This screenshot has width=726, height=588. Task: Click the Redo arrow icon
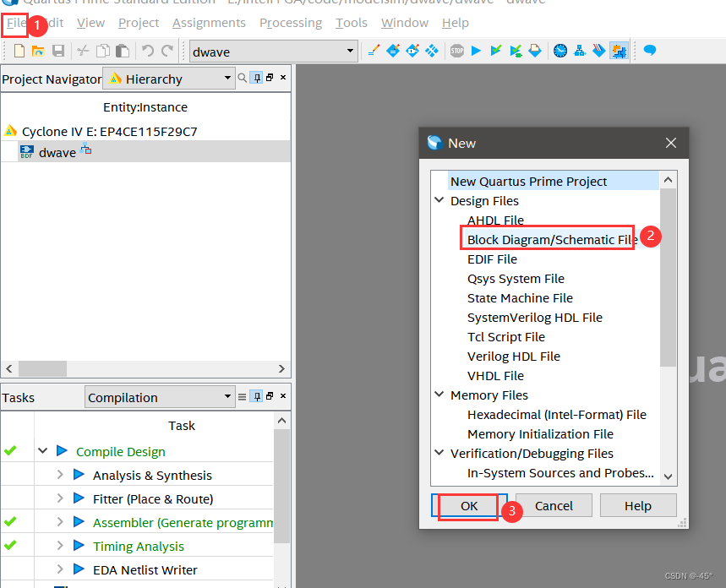(167, 51)
